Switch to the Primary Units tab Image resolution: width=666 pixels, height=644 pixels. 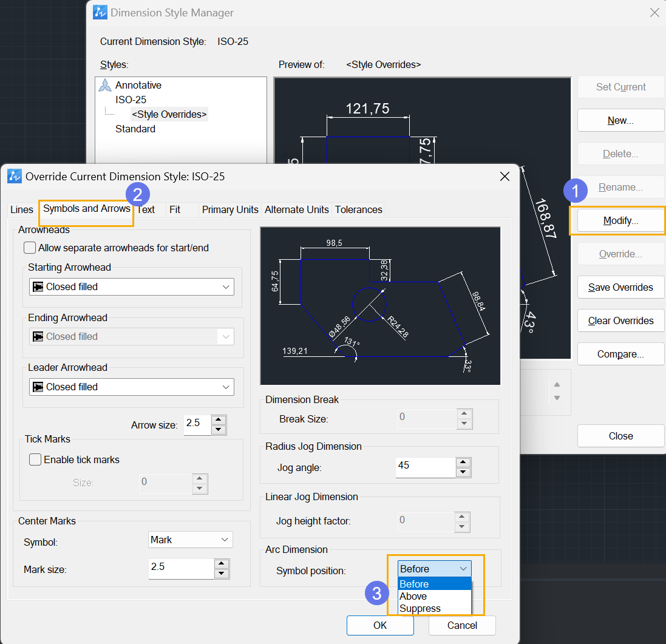[229, 210]
